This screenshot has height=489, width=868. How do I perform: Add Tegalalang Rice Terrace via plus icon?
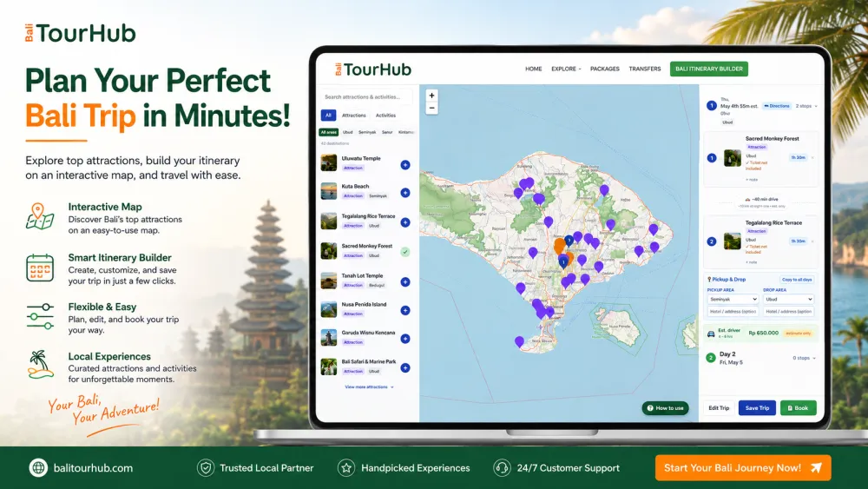click(405, 222)
